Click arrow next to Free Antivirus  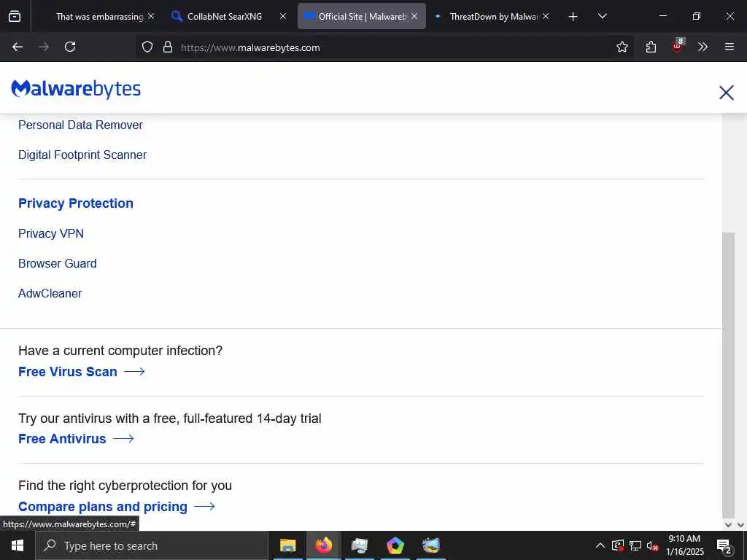tap(123, 438)
